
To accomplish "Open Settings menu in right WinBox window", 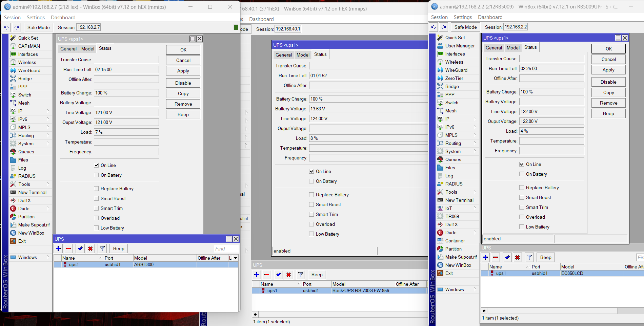I will pos(462,17).
